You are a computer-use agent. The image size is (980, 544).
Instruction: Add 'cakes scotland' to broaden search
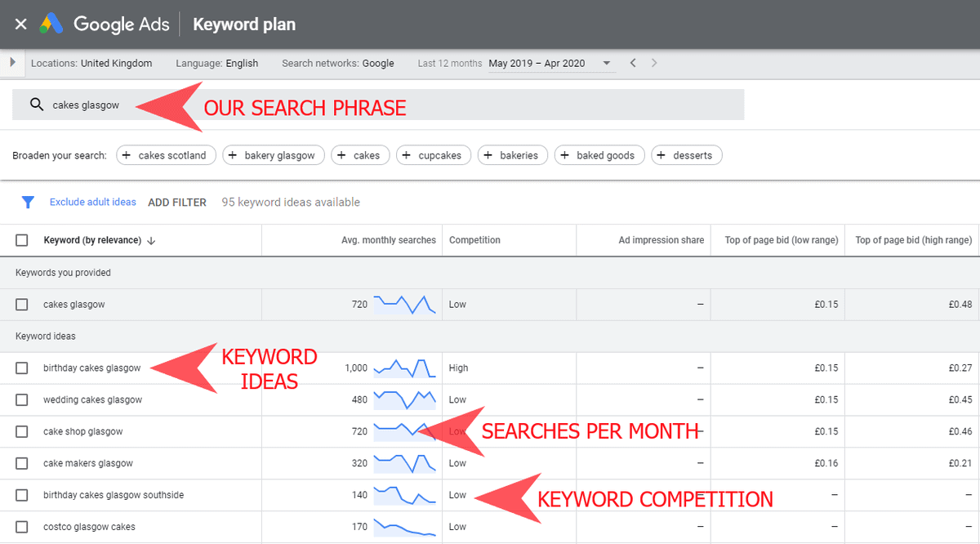coord(167,155)
